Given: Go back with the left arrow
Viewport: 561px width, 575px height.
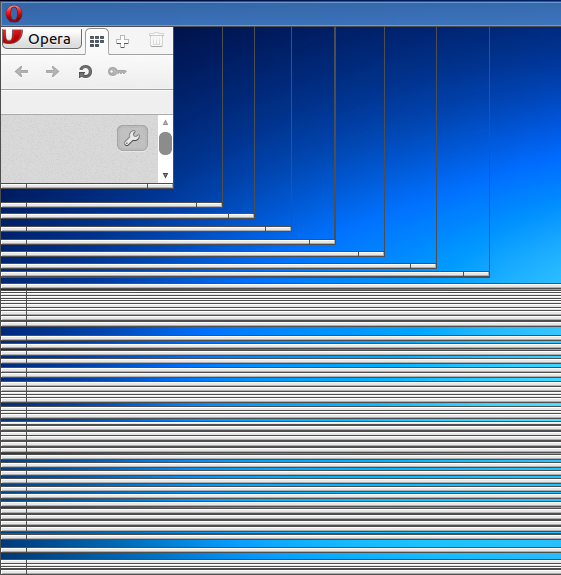Looking at the screenshot, I should [x=22, y=72].
